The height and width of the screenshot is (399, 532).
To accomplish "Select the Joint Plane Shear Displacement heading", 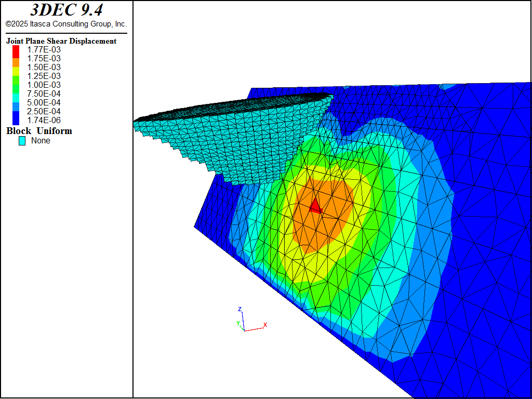I will (x=61, y=41).
